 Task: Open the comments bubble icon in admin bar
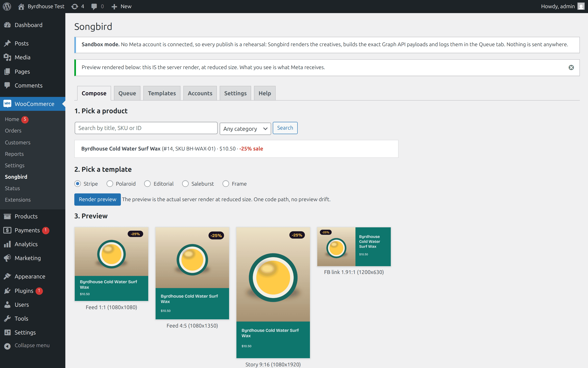pyautogui.click(x=94, y=7)
